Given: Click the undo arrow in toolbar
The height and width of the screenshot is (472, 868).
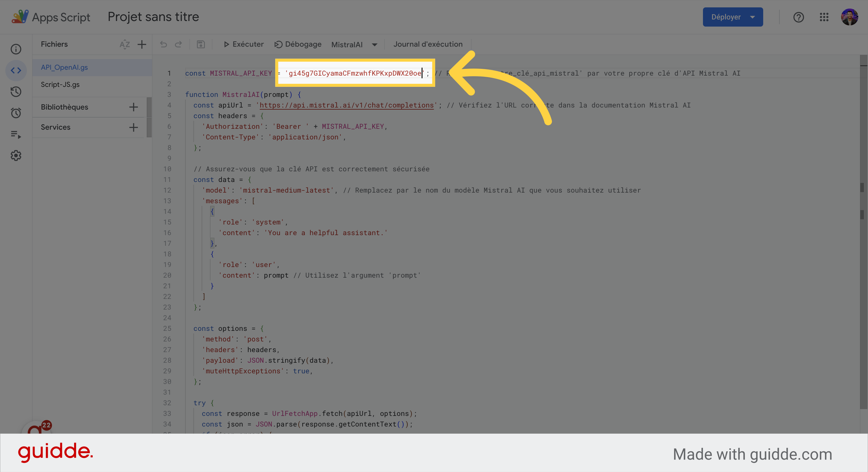Looking at the screenshot, I should point(164,44).
